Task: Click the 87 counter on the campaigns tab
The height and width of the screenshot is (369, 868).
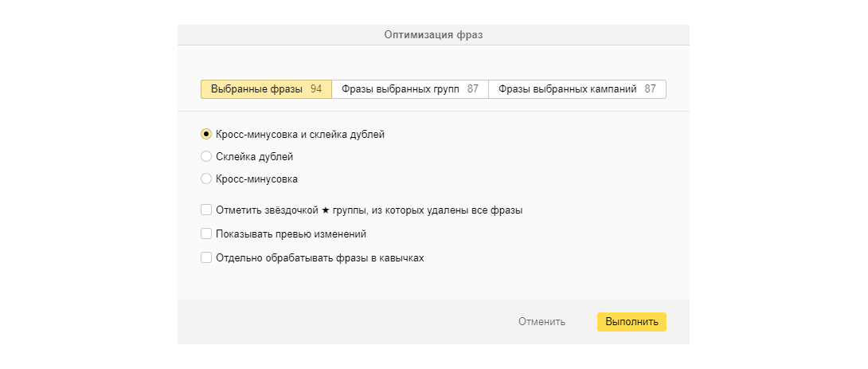Action: point(651,89)
